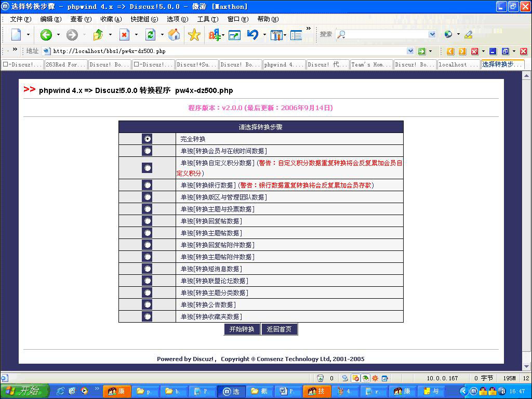Click the popup blocker status bar icon
532x399 pixels.
pos(355,378)
